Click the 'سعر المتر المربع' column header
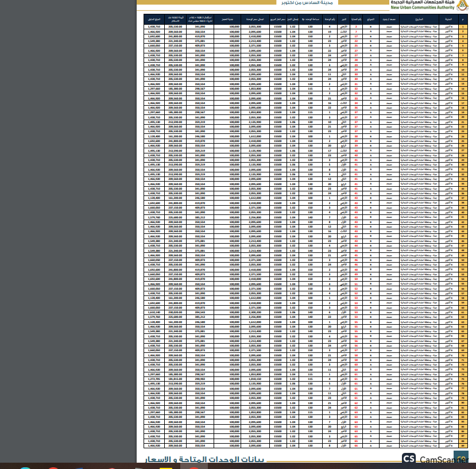 pyautogui.click(x=278, y=19)
